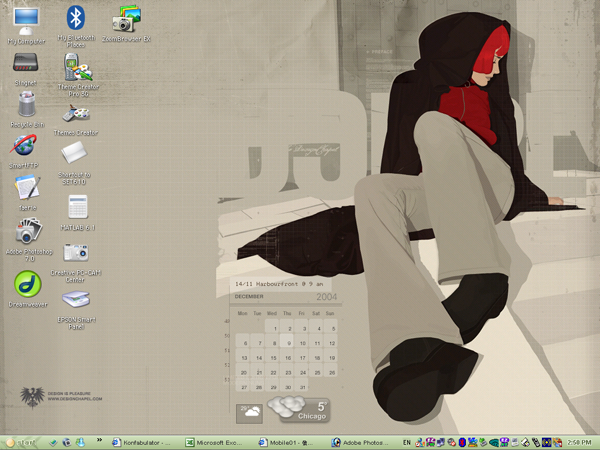Screen dimensions: 600x450
Task: Launch SmartFTP from desktop
Action: click(x=24, y=151)
